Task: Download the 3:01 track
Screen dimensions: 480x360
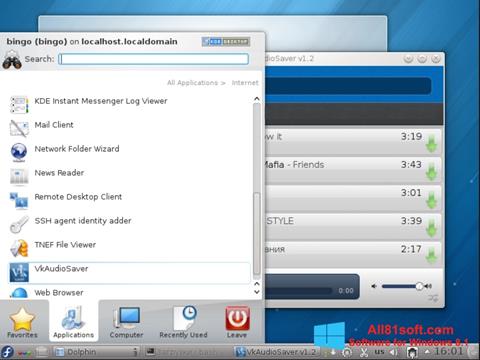Action: pyautogui.click(x=431, y=200)
